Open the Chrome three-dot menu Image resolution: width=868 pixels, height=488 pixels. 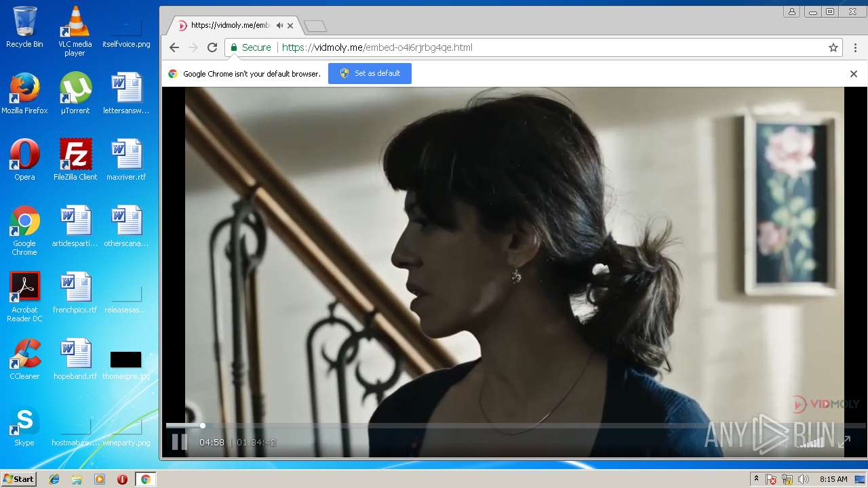pos(855,47)
